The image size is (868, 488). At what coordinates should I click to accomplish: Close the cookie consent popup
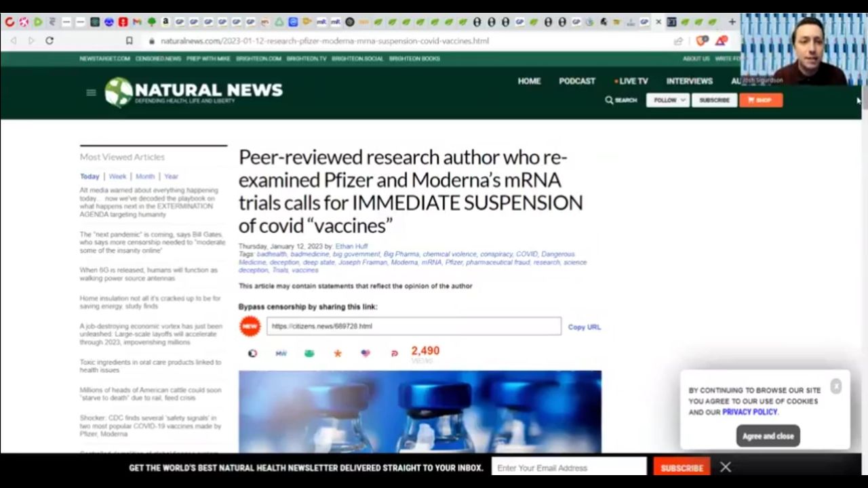[836, 386]
